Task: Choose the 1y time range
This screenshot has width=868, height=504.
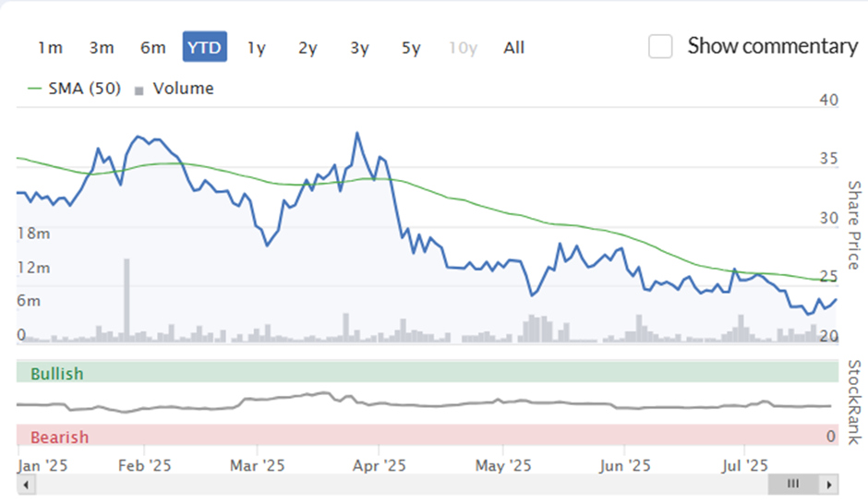Action: (x=257, y=48)
